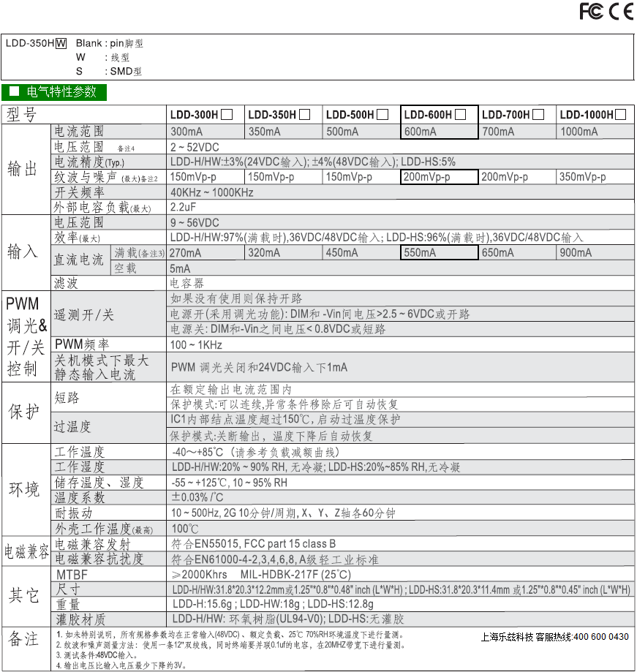Click the 900mA full-load input current cell
Image resolution: width=637 pixels, height=672 pixels.
pos(595,252)
